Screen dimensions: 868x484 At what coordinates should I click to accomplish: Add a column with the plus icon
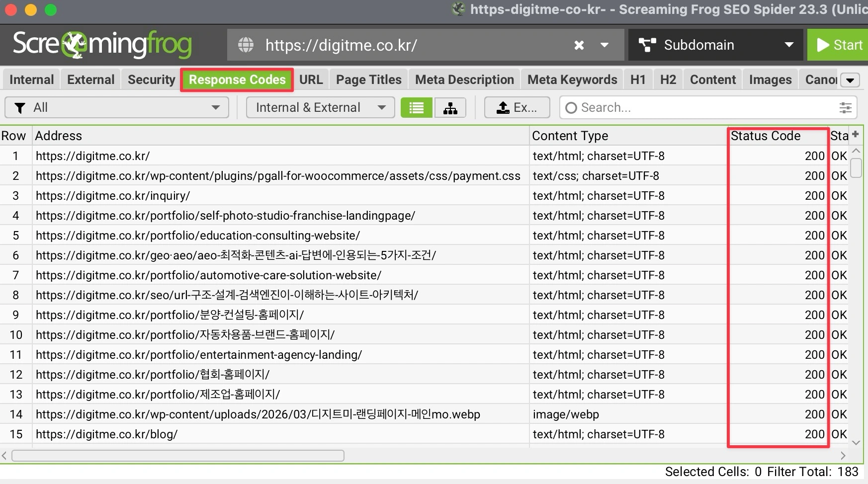[x=856, y=134]
